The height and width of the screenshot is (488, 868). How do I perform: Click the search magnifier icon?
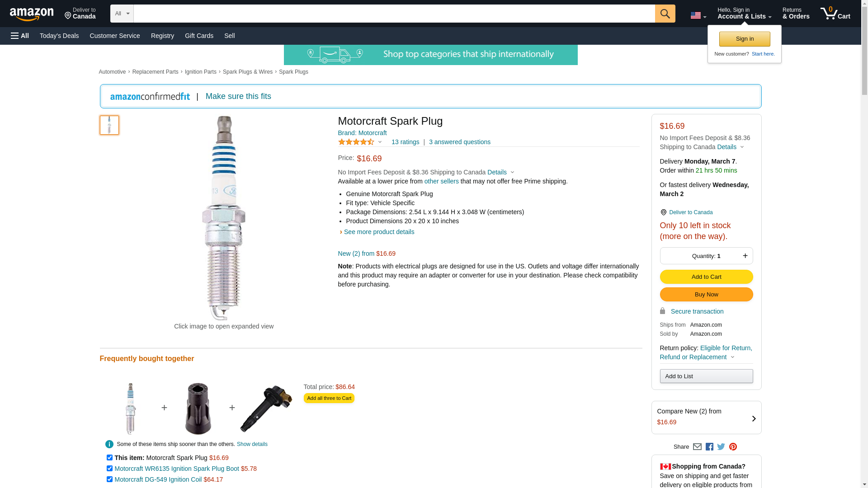click(665, 14)
